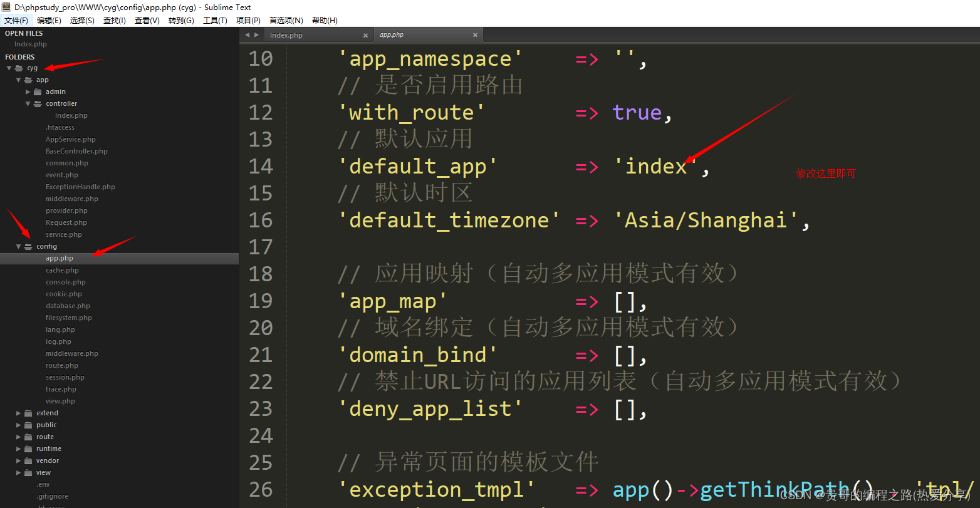The height and width of the screenshot is (508, 980).
Task: Open lang.php in the config folder
Action: tap(60, 330)
